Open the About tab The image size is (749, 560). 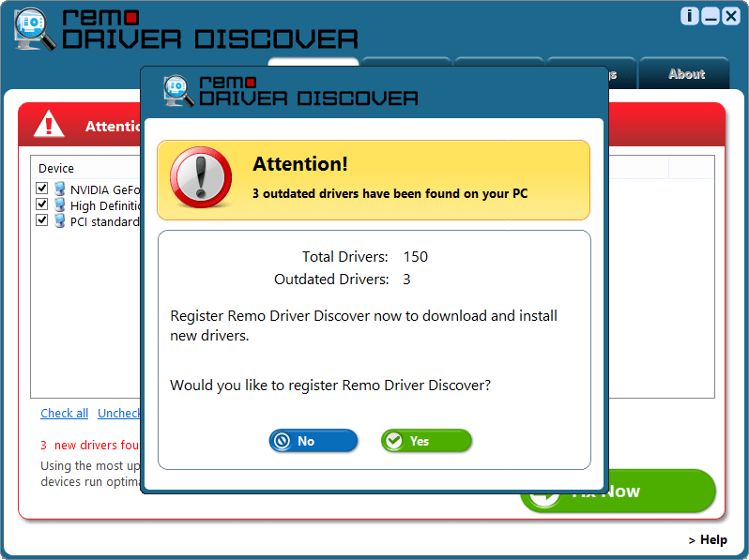(x=684, y=73)
